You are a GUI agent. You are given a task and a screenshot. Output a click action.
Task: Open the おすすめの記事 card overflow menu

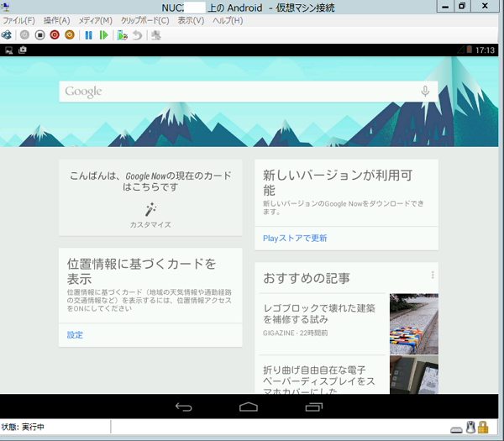point(433,275)
